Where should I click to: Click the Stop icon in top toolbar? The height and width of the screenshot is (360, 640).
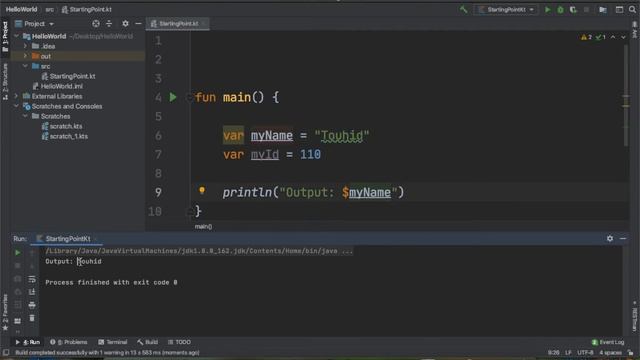click(x=587, y=9)
